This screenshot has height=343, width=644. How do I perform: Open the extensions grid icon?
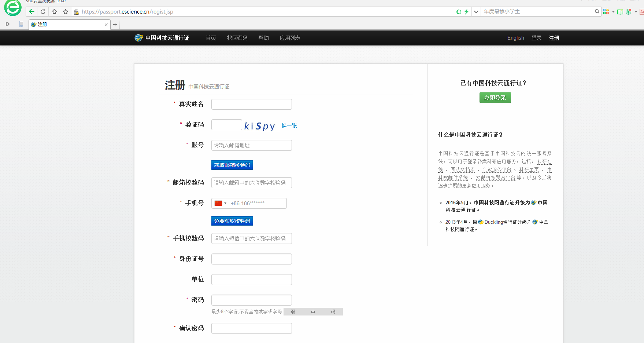click(606, 12)
